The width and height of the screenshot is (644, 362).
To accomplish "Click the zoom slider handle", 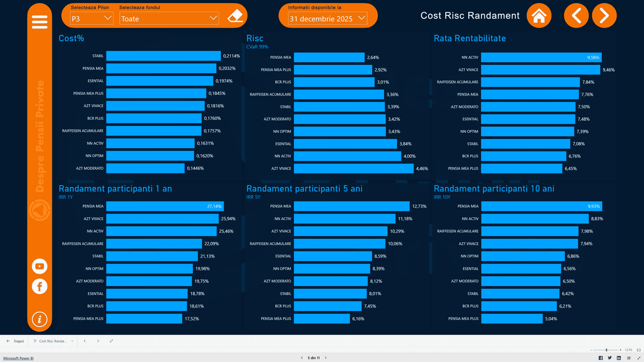I will click(606, 350).
